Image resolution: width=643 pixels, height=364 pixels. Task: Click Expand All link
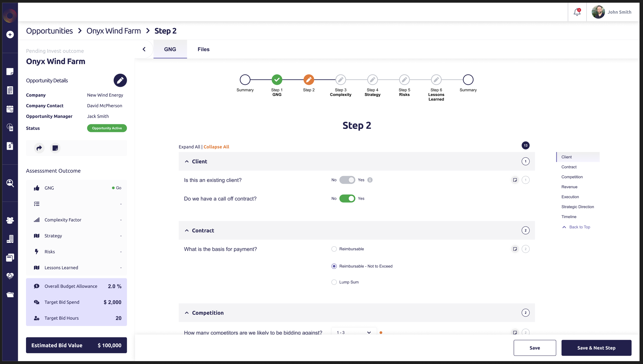(x=189, y=147)
